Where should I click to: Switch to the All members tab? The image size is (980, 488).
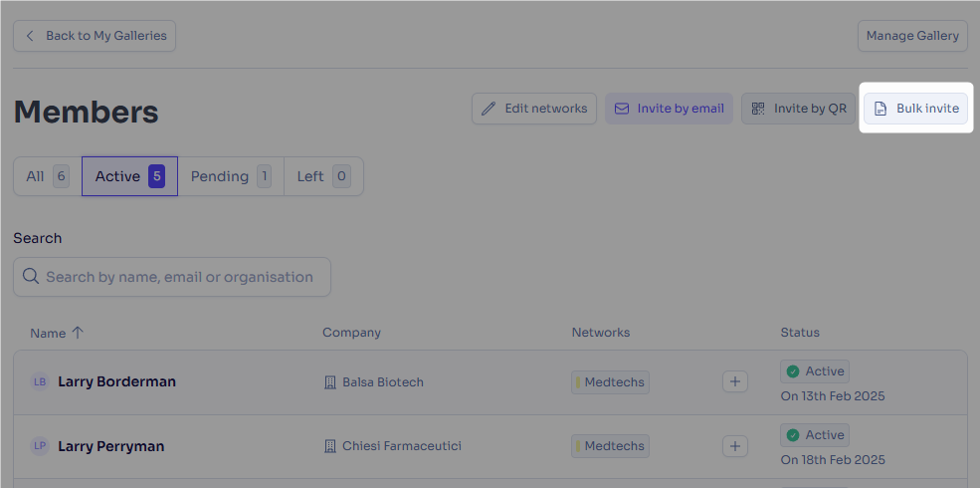[x=48, y=176]
